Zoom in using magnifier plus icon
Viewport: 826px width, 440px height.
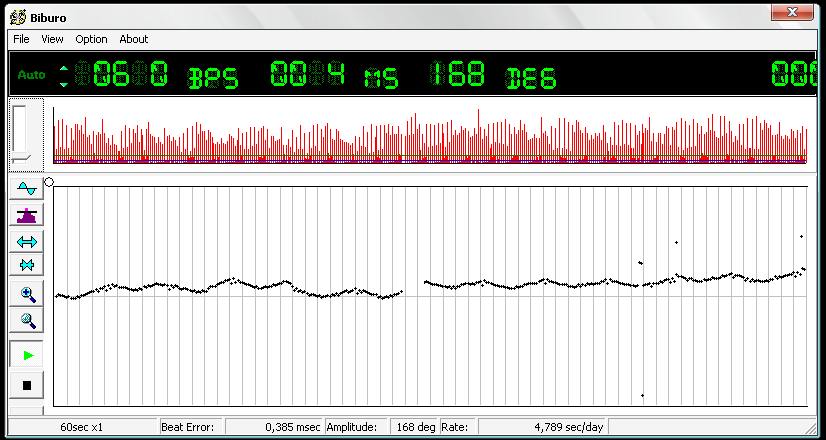pyautogui.click(x=27, y=295)
